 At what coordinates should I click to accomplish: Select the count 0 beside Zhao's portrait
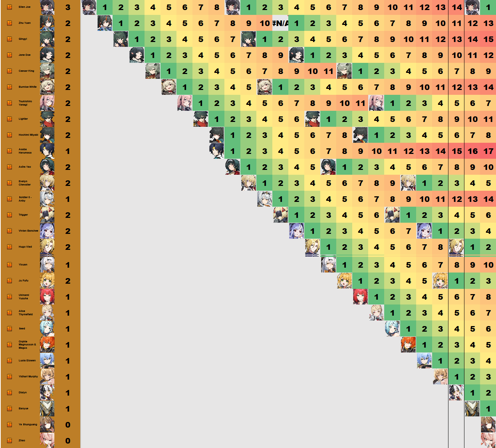(68, 441)
